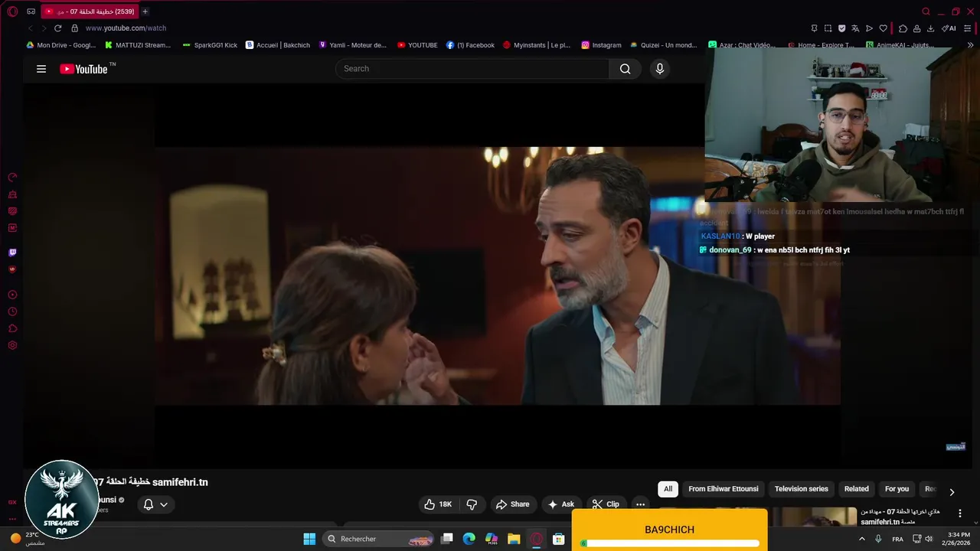Share the video with Share button
The image size is (980, 551).
[x=512, y=504]
